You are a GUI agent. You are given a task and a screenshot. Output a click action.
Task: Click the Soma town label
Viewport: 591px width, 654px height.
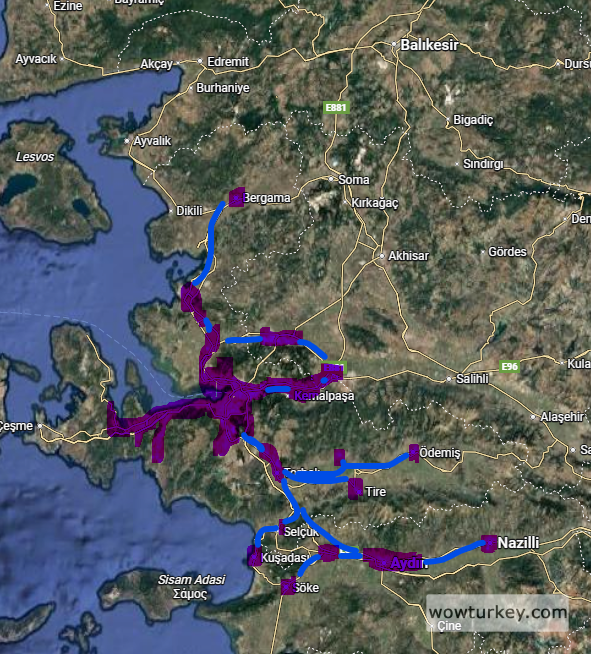coord(354,180)
